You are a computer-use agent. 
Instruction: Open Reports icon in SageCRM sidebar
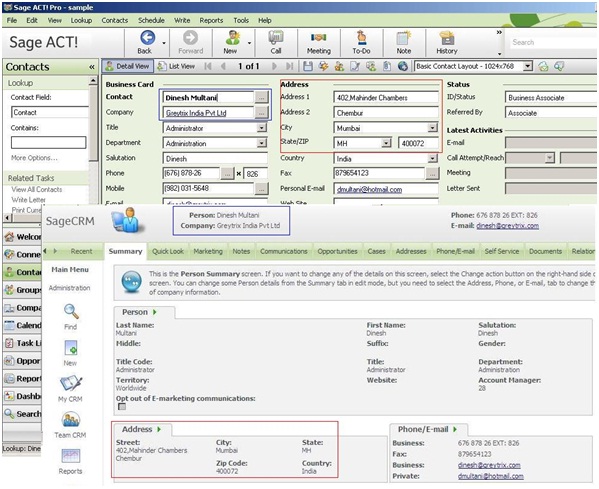tap(71, 455)
